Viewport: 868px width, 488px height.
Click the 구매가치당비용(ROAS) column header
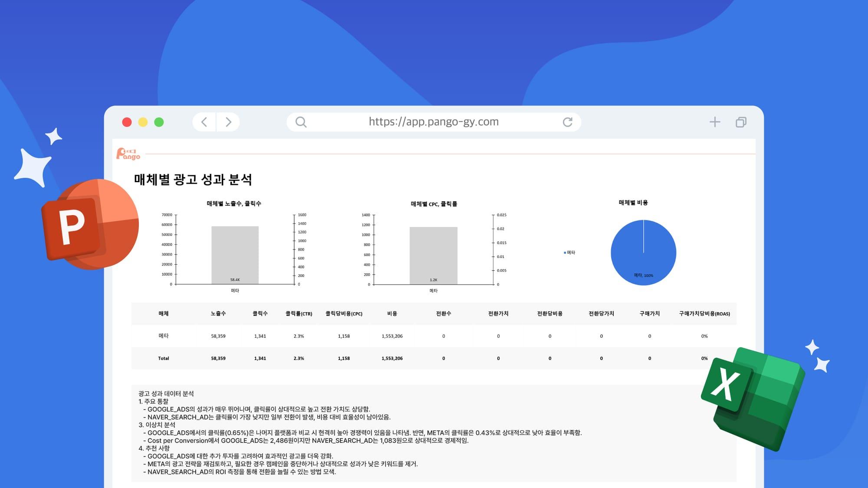coord(704,314)
